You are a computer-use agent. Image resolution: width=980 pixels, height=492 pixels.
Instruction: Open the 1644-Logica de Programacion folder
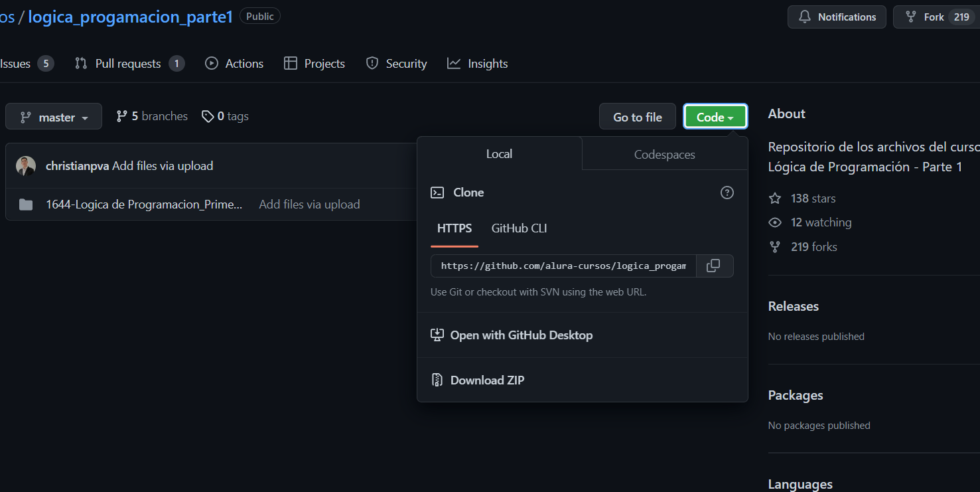point(144,205)
